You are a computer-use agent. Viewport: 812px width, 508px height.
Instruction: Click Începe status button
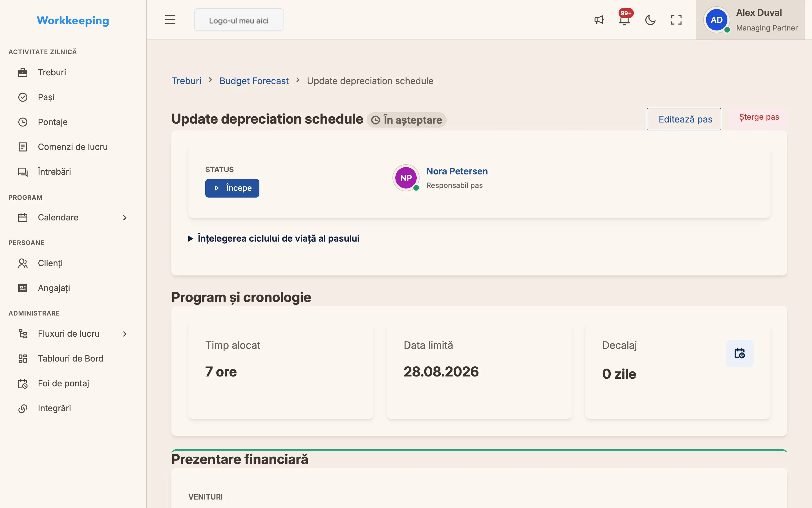[232, 188]
